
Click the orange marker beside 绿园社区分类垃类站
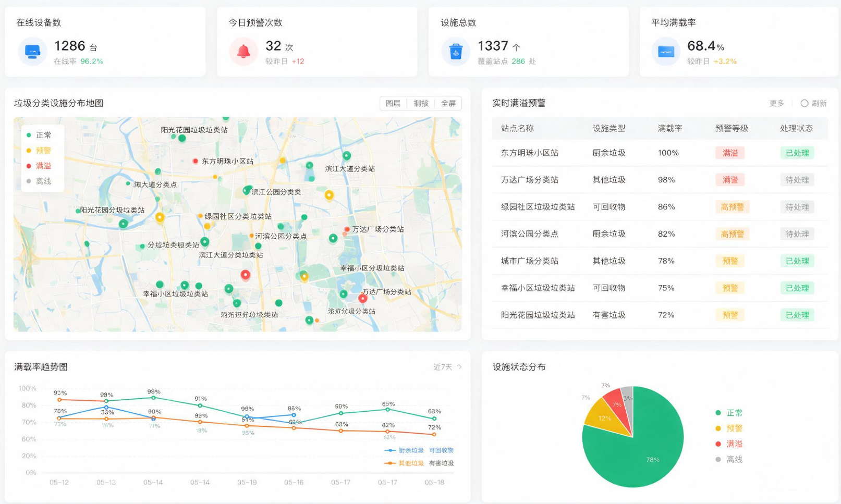tap(200, 216)
